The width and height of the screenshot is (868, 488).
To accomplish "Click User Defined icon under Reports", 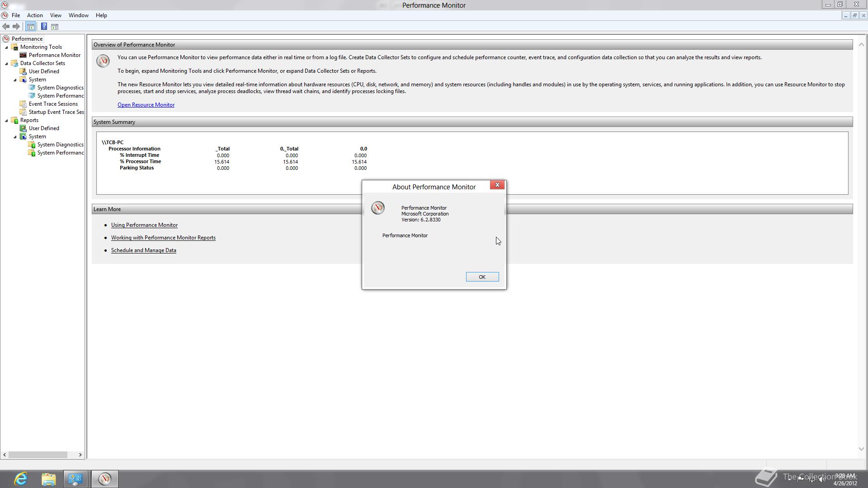I will (23, 128).
